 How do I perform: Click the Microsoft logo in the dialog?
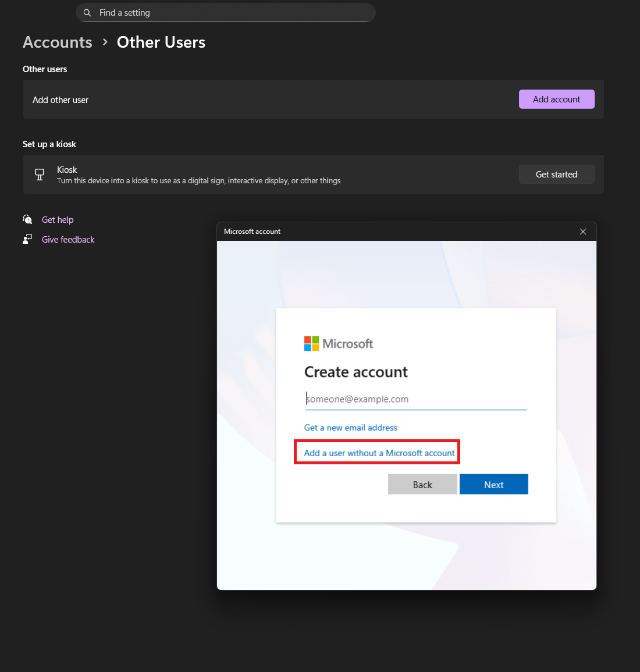(338, 344)
